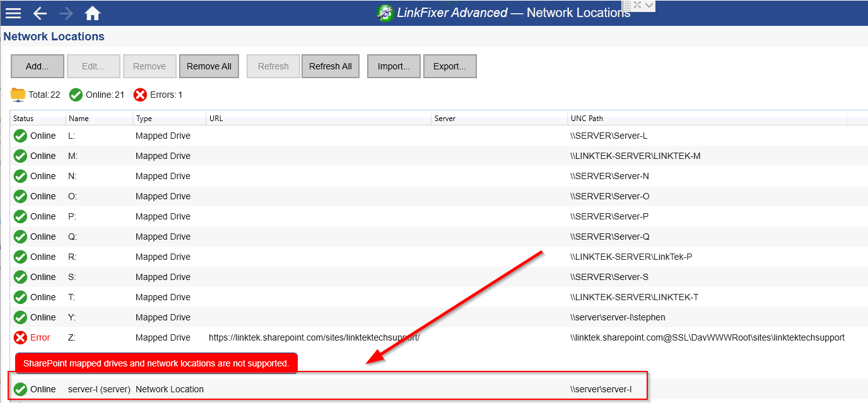
Task: Click the Z: drive name cell
Action: click(72, 337)
